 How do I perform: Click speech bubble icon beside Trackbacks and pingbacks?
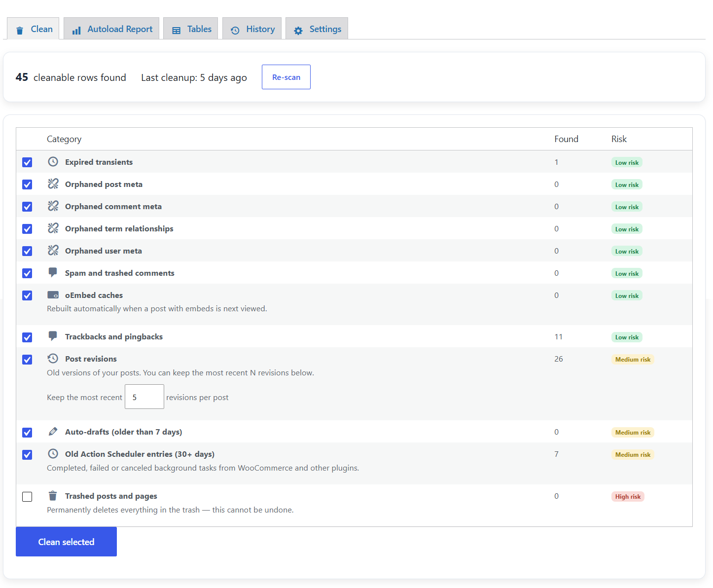pos(53,336)
